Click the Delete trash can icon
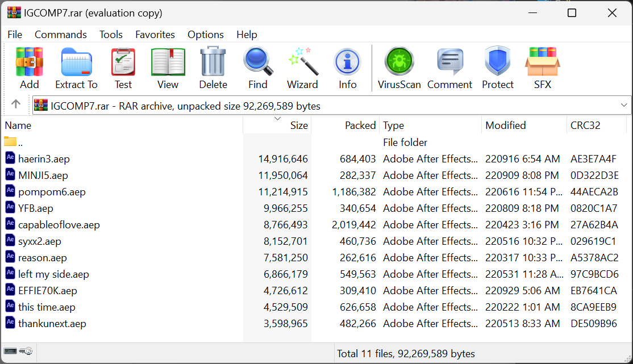This screenshot has width=633, height=364. point(213,62)
